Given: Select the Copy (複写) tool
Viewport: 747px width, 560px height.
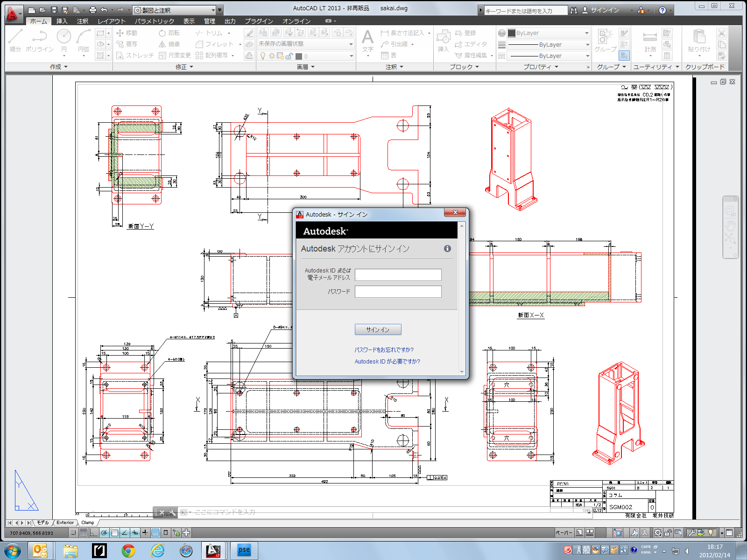Looking at the screenshot, I should (127, 44).
